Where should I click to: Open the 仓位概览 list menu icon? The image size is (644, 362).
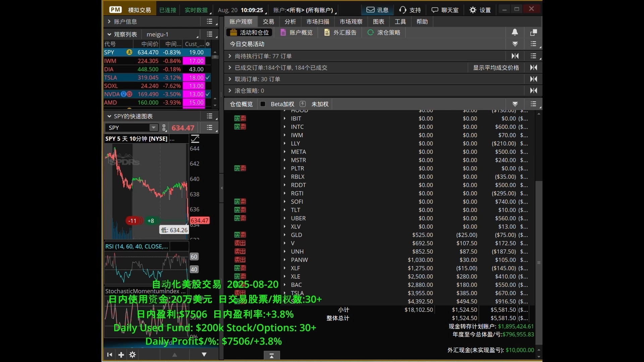coord(534,104)
